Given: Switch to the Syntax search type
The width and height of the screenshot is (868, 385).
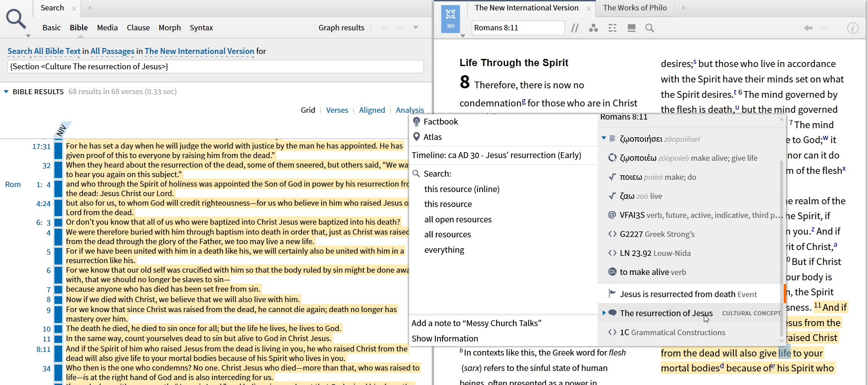Looking at the screenshot, I should coord(201,28).
